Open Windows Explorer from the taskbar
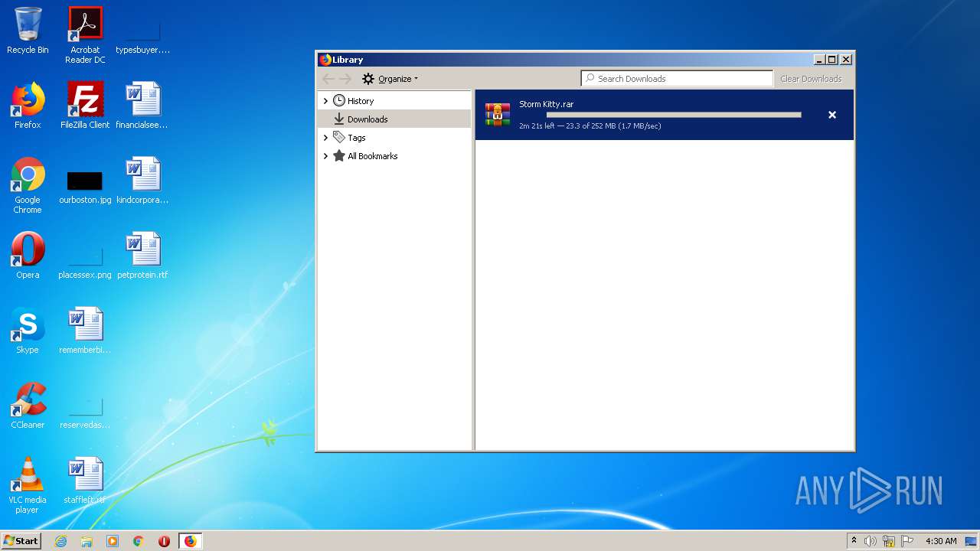Screen dimensions: 980x551 pyautogui.click(x=87, y=541)
